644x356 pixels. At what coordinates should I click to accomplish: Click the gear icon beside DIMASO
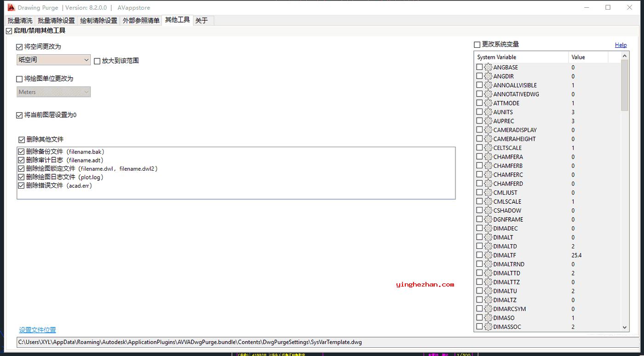point(488,318)
